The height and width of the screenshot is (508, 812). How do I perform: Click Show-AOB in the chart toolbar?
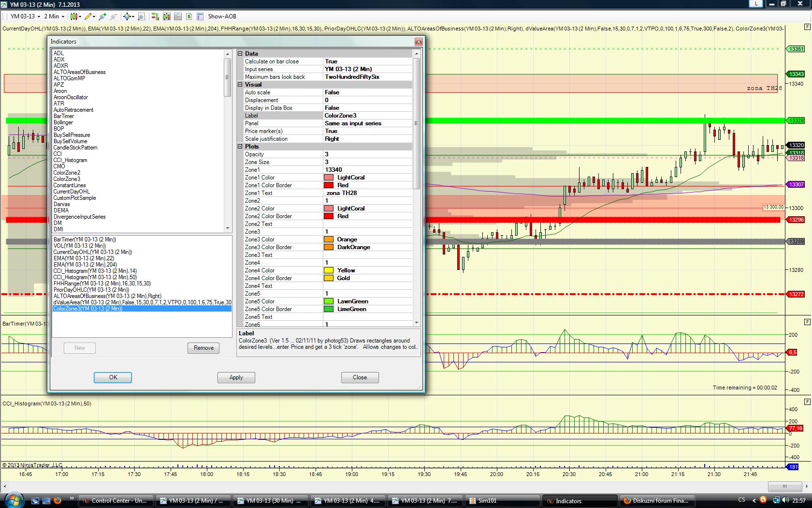coord(222,16)
